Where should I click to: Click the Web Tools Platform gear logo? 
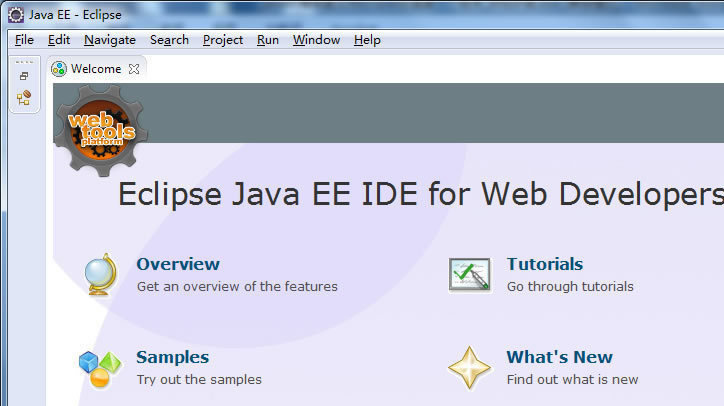click(x=101, y=131)
